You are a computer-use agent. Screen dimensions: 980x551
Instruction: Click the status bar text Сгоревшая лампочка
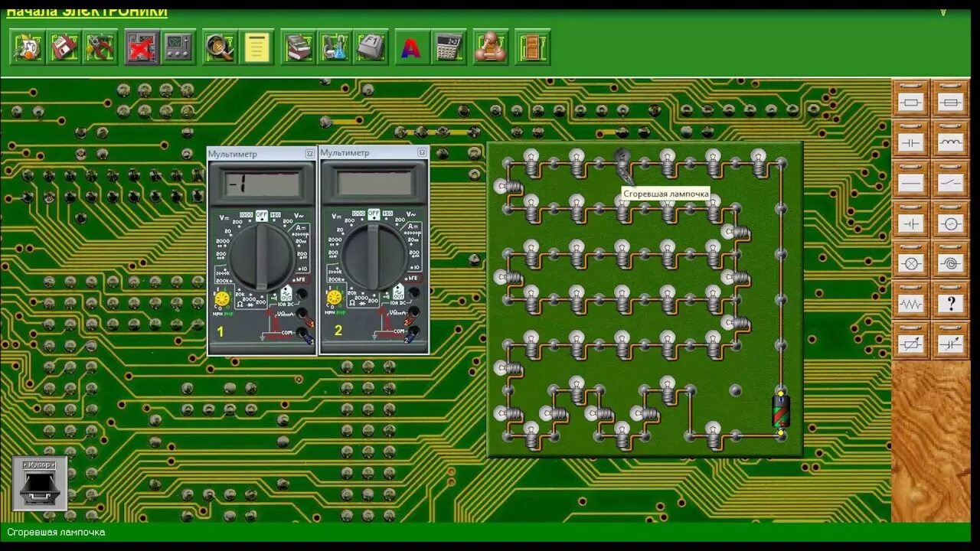click(x=56, y=532)
